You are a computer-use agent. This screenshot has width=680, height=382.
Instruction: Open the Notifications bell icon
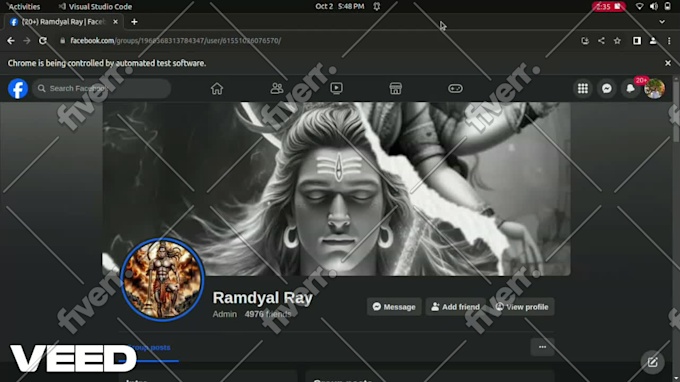point(631,88)
